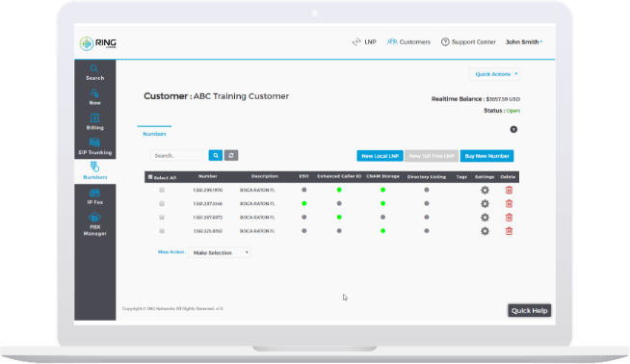Select Numbers in the sidebar
Screen dimensions: 630x364
tap(94, 171)
